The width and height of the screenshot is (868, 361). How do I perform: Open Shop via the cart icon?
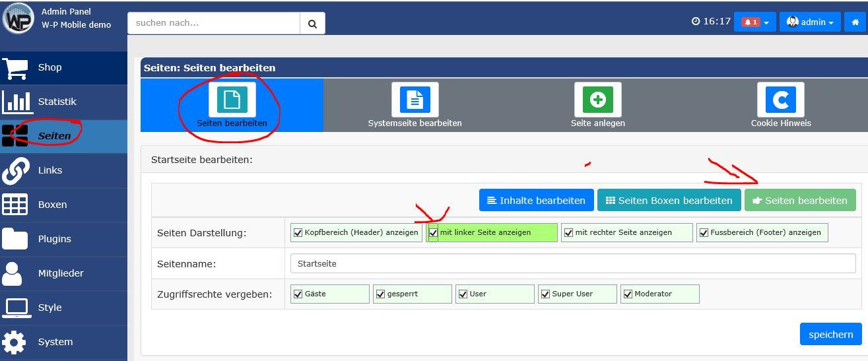[x=15, y=67]
